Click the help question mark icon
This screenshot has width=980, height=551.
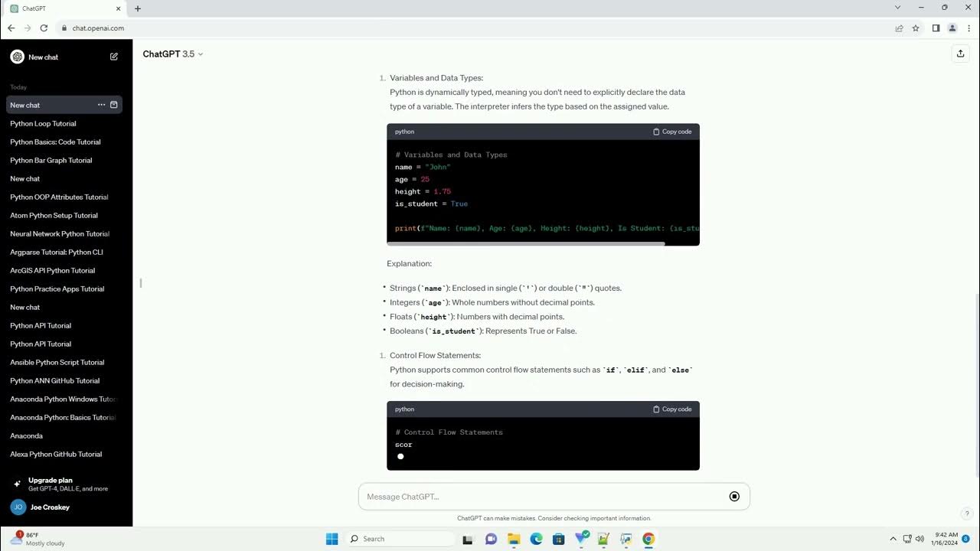[x=967, y=514]
